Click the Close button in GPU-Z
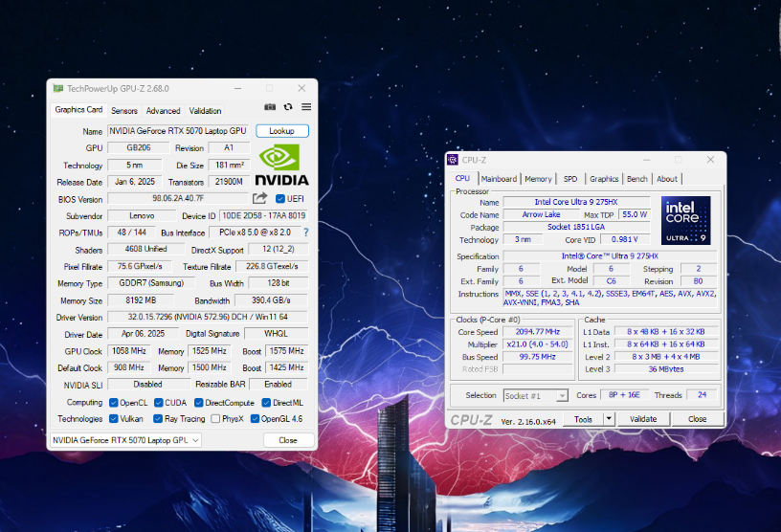This screenshot has width=781, height=532. pyautogui.click(x=288, y=440)
